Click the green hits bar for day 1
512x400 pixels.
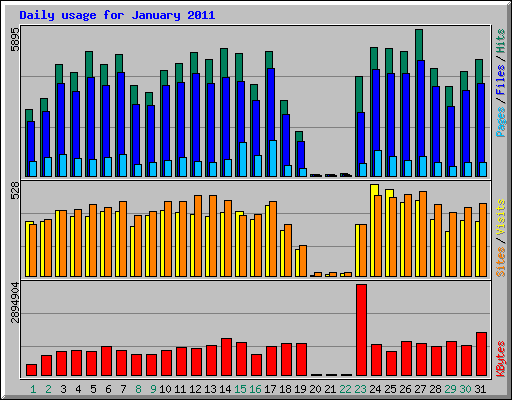[29, 115]
